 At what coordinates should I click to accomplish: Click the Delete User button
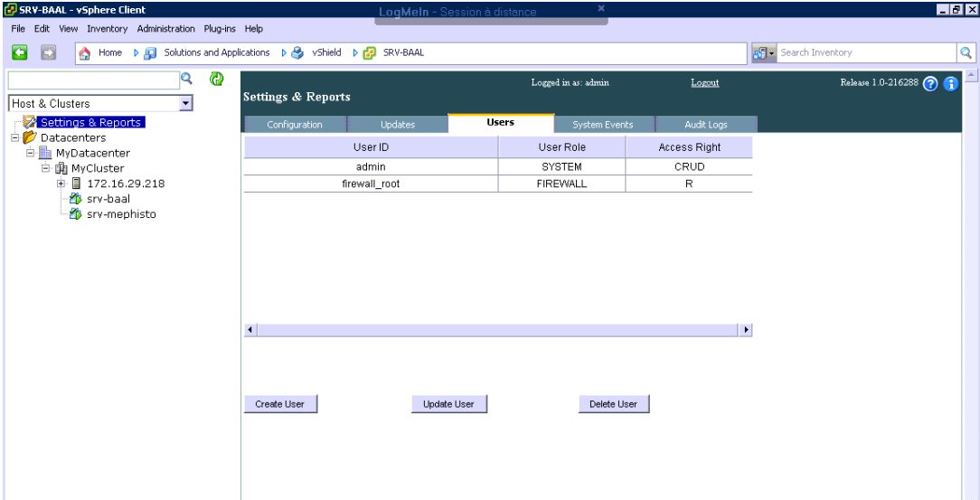(613, 404)
